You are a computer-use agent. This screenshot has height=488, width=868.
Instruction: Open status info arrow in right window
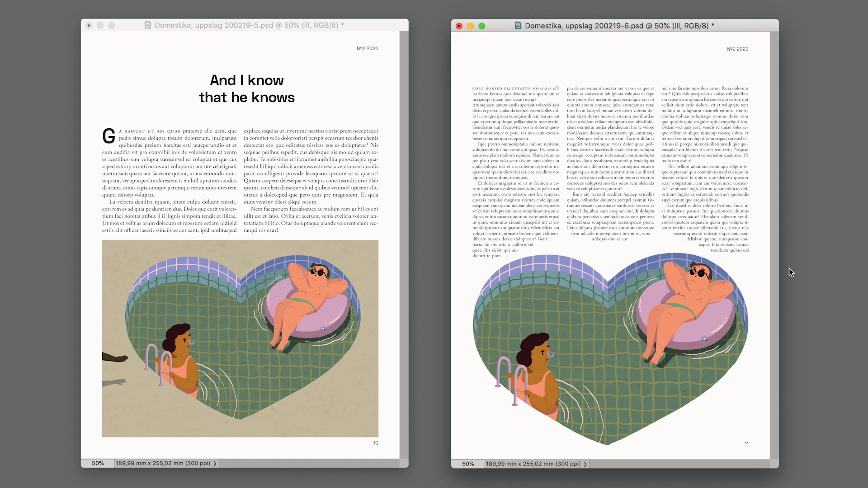pyautogui.click(x=585, y=464)
